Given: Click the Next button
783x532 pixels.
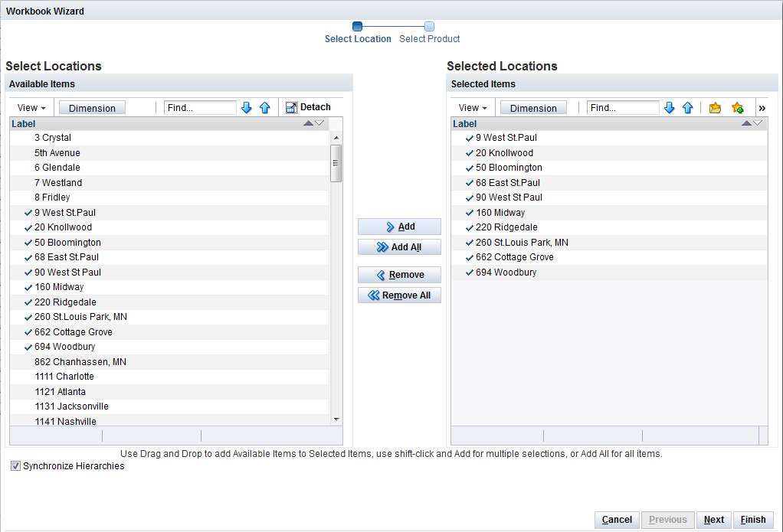Looking at the screenshot, I should (x=714, y=520).
